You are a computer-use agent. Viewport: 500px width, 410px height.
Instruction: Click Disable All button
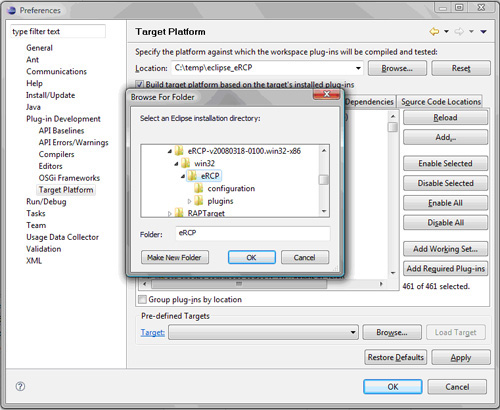pyautogui.click(x=445, y=222)
